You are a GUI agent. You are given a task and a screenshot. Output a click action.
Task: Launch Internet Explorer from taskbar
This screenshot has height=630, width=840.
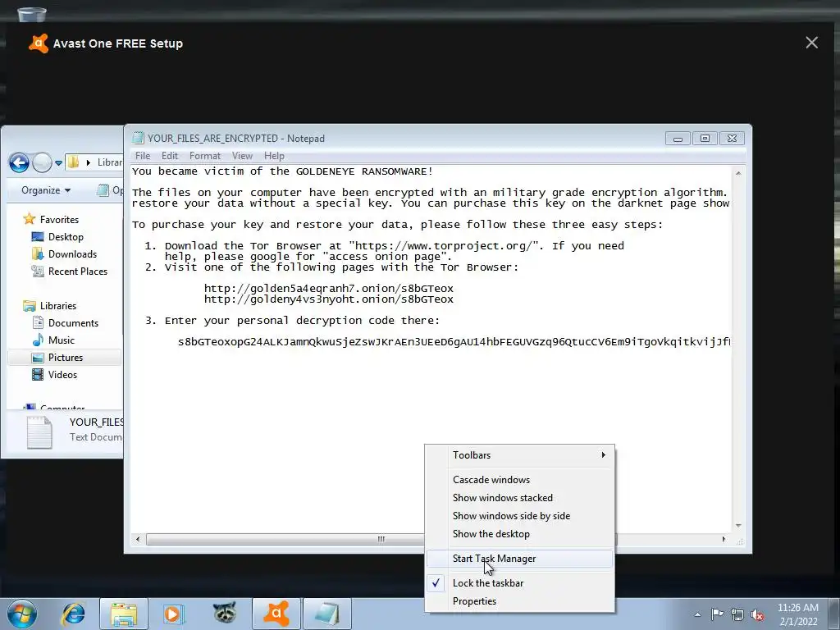(x=73, y=614)
